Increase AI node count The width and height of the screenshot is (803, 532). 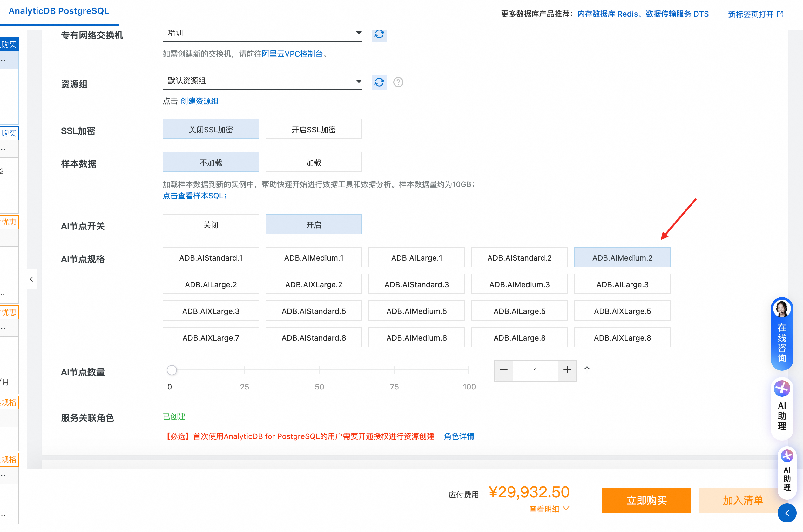[x=567, y=370]
